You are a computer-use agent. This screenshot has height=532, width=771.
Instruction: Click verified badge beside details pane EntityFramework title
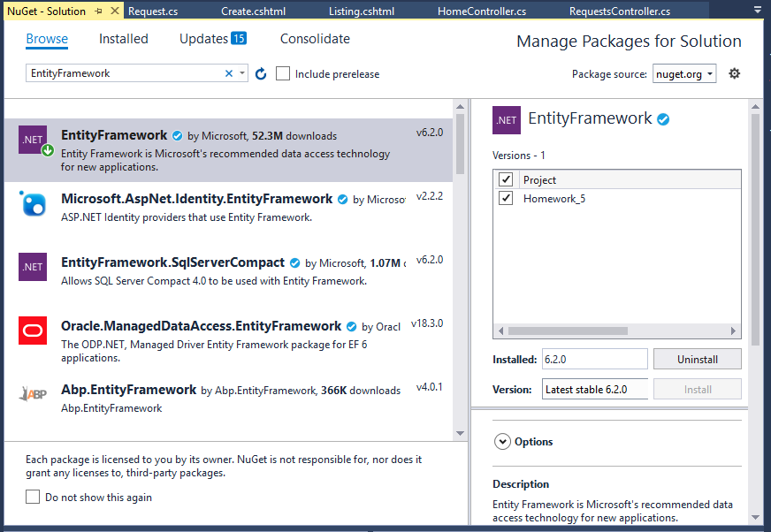[x=663, y=119]
